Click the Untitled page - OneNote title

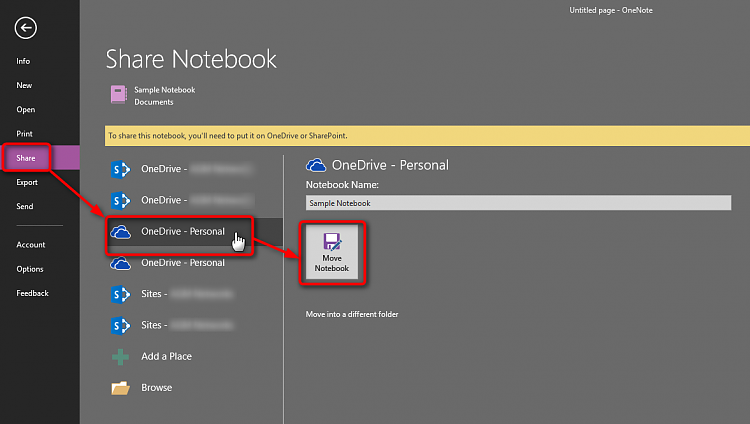click(x=611, y=10)
